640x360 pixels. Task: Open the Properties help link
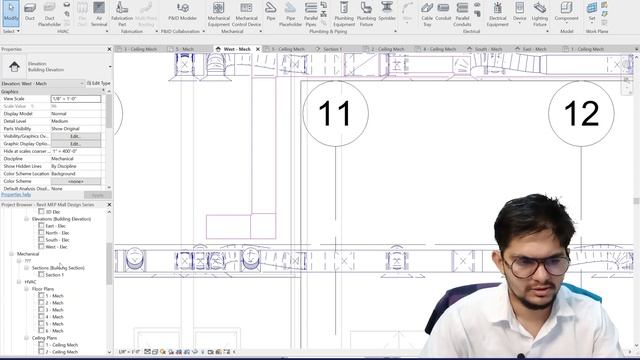[x=16, y=195]
